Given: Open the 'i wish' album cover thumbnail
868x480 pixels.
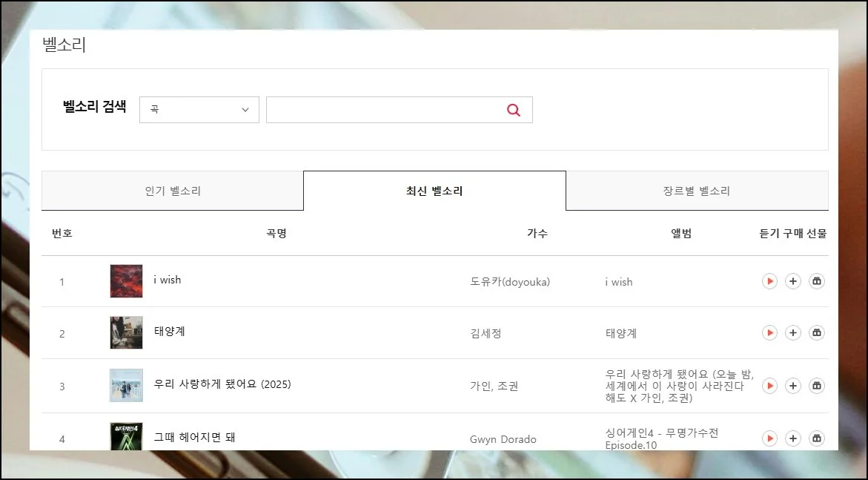Looking at the screenshot, I should coord(126,281).
